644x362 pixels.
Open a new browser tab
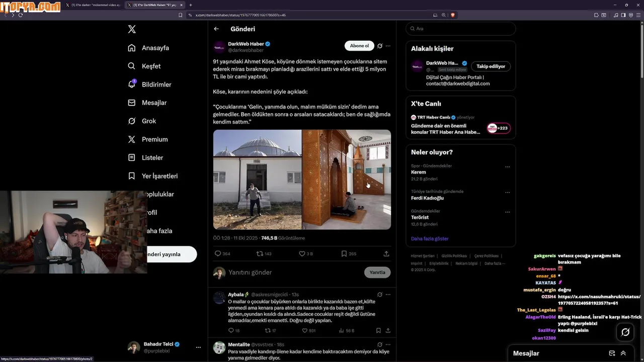[191, 5]
